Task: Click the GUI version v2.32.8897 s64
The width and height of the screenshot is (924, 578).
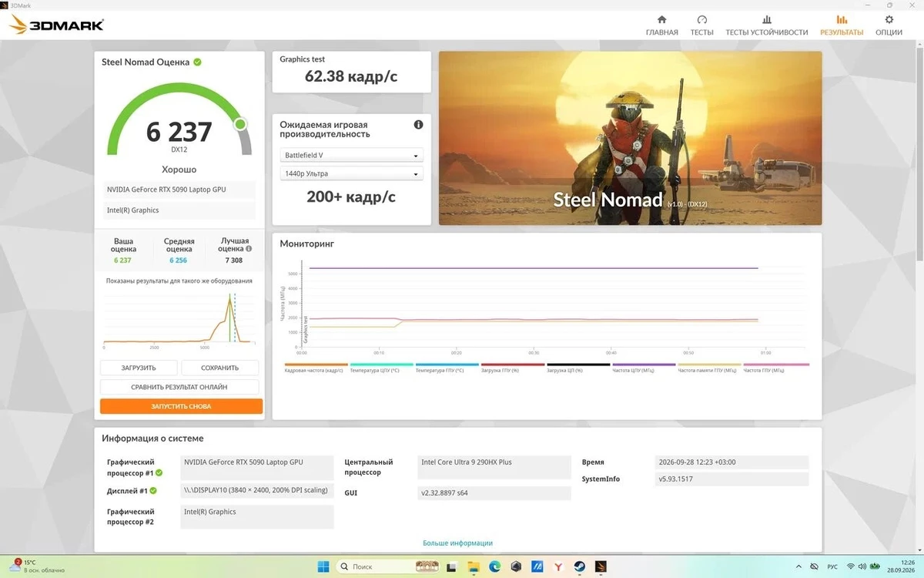Action: tap(494, 493)
